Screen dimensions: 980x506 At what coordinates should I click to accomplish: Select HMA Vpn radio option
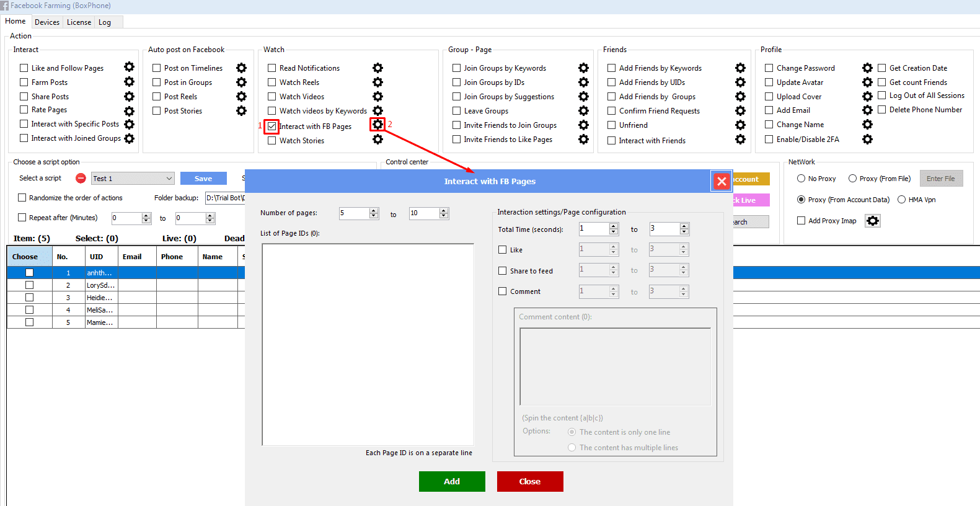[x=901, y=200]
